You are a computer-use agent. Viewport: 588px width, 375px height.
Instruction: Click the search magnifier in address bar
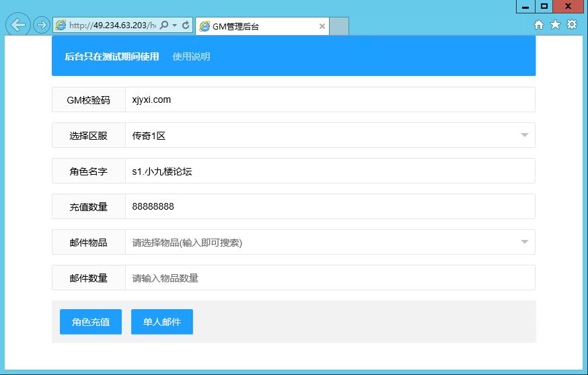point(163,26)
